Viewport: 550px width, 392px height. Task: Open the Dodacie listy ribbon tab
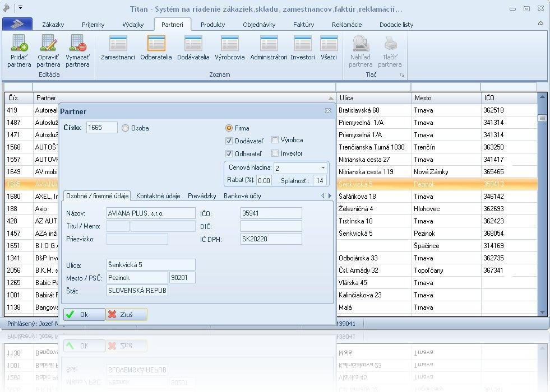tap(396, 25)
